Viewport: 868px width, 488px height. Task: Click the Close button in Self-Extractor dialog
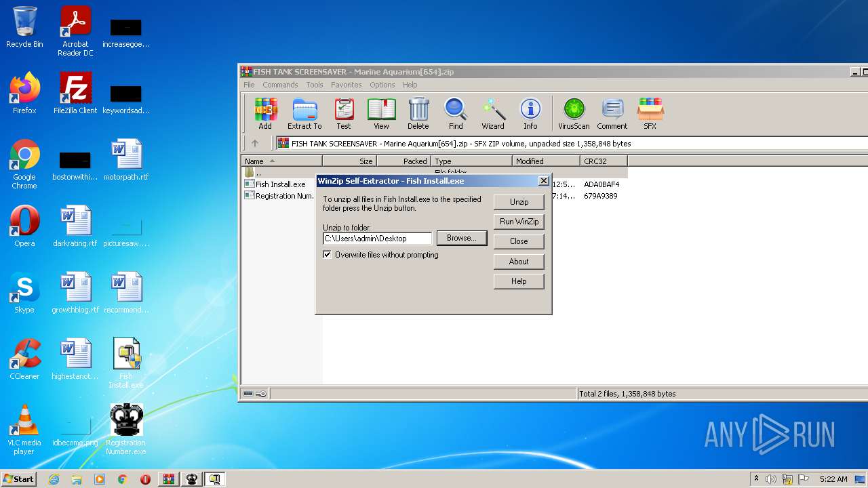(x=519, y=241)
